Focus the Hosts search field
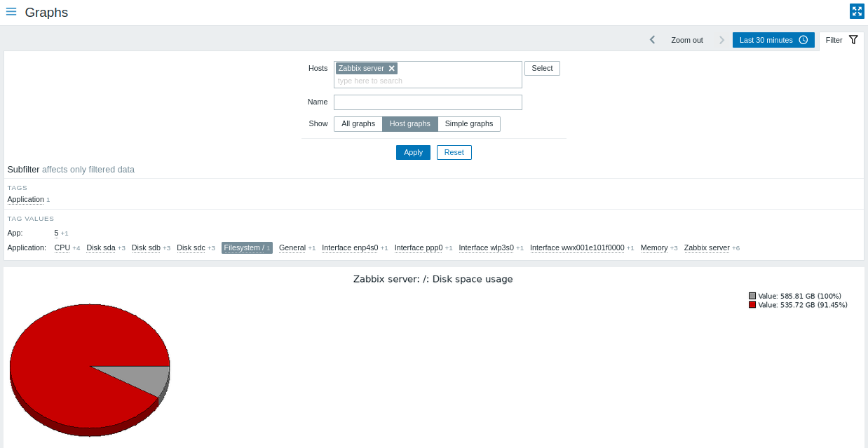 coord(428,81)
